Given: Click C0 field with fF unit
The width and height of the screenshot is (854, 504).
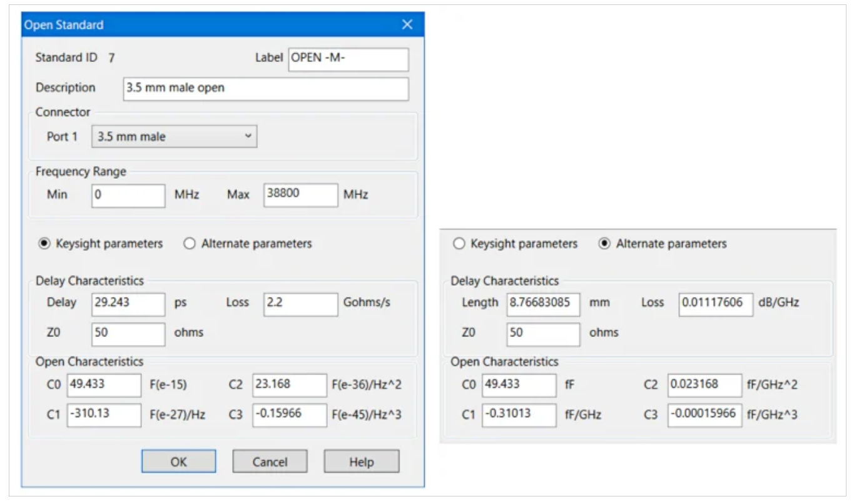Looking at the screenshot, I should [x=519, y=385].
